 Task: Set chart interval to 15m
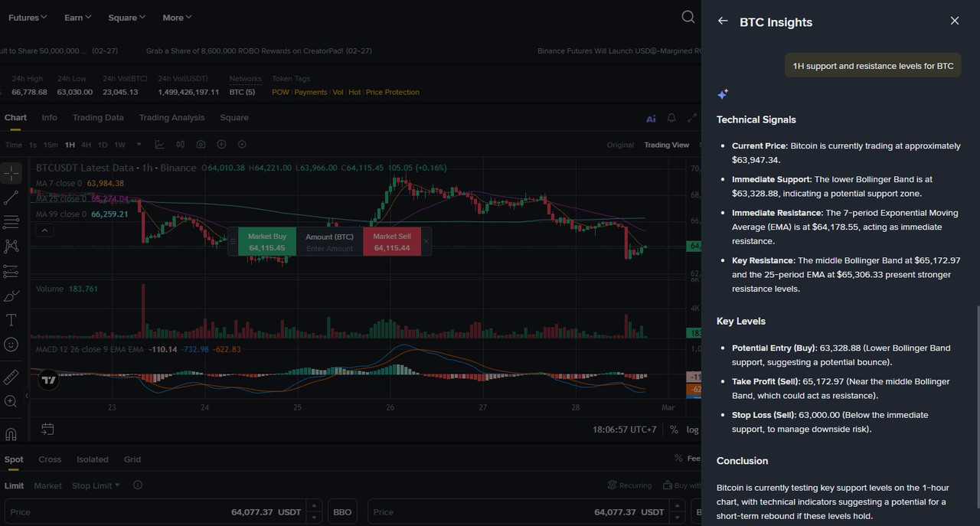(x=51, y=145)
